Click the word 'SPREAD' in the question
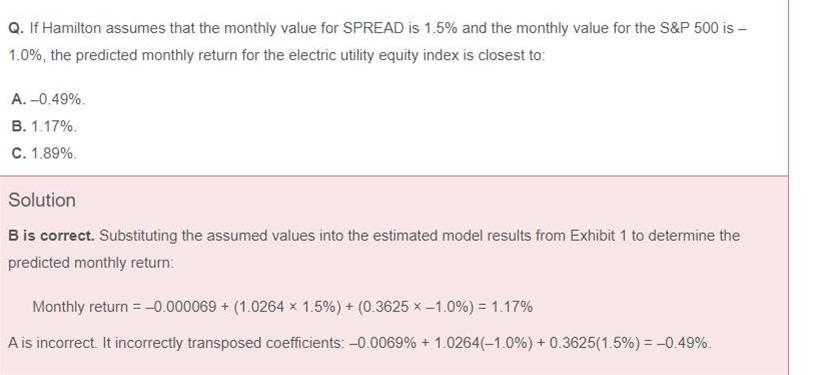Screen dimensions: 815x375 tap(373, 28)
